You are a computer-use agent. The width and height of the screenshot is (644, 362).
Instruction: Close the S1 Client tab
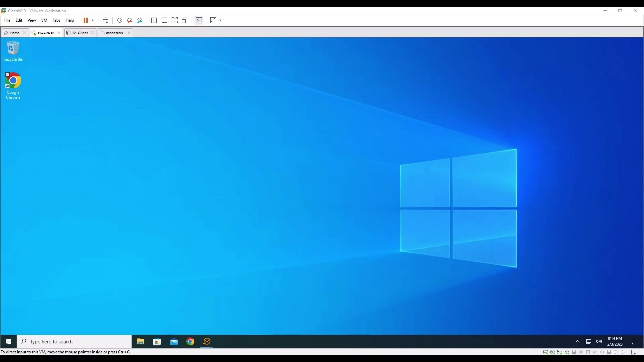point(92,33)
